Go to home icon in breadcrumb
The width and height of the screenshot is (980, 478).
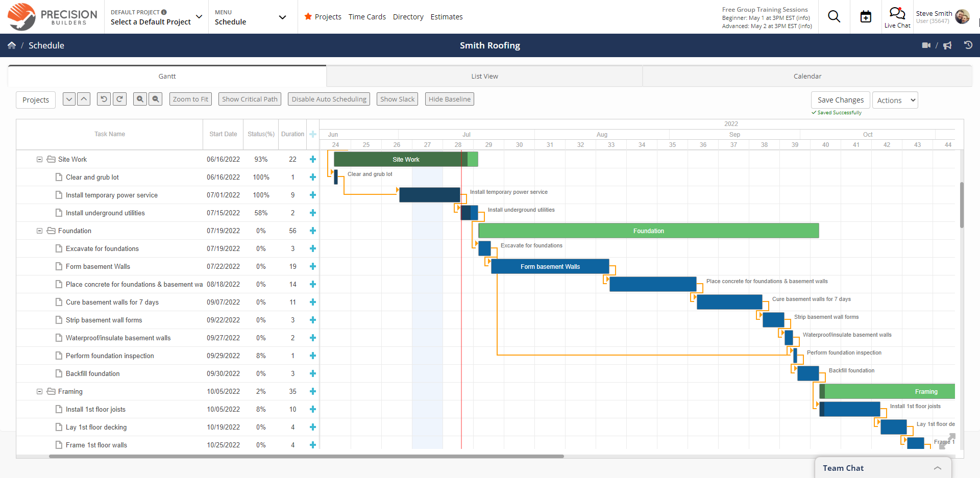tap(12, 45)
